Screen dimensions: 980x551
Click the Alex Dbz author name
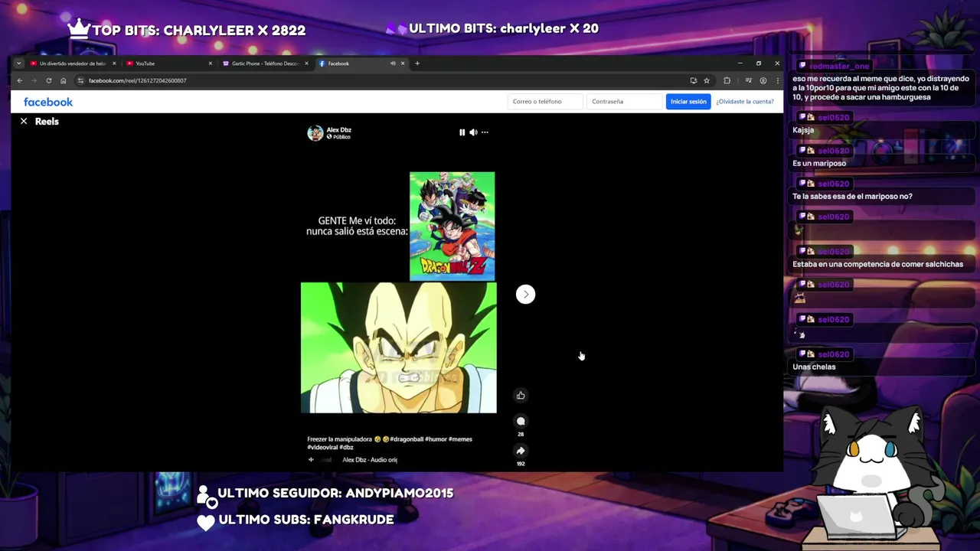pos(338,130)
